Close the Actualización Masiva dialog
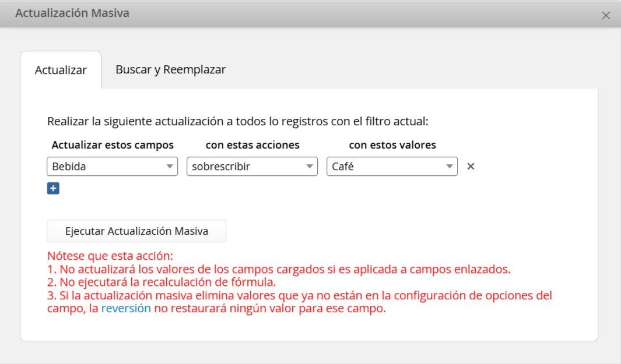Image resolution: width=621 pixels, height=364 pixels. 606,15
